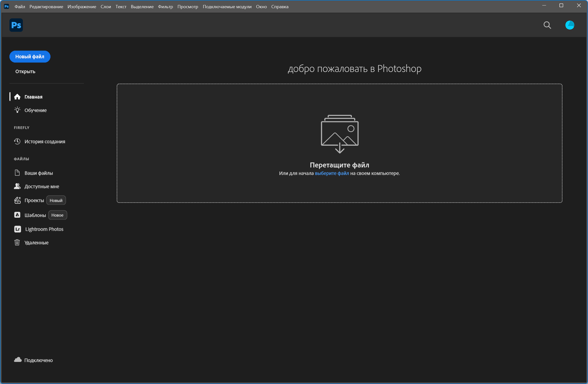
Task: Click the large Ps logo in the header
Action: [x=16, y=25]
